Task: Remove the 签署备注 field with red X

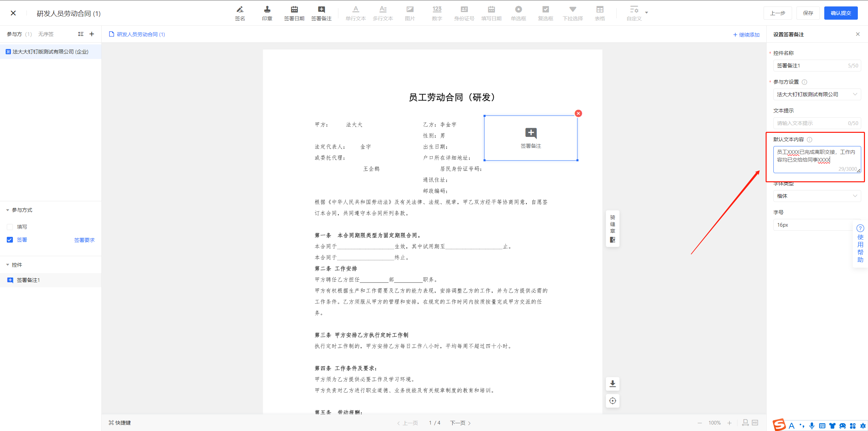Action: pos(578,114)
